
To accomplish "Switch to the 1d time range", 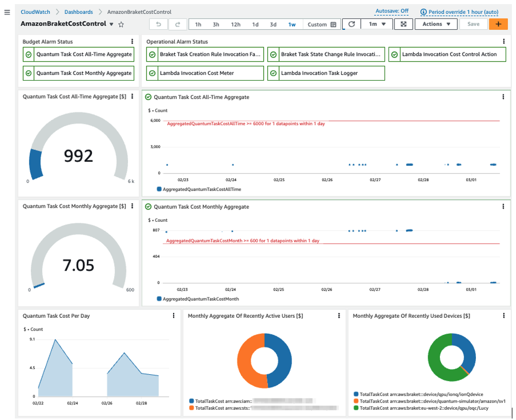I will (x=256, y=24).
